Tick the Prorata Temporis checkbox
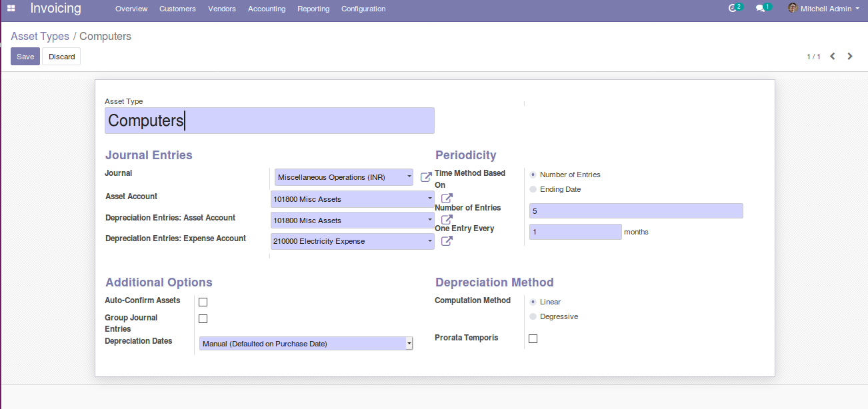 pyautogui.click(x=533, y=339)
